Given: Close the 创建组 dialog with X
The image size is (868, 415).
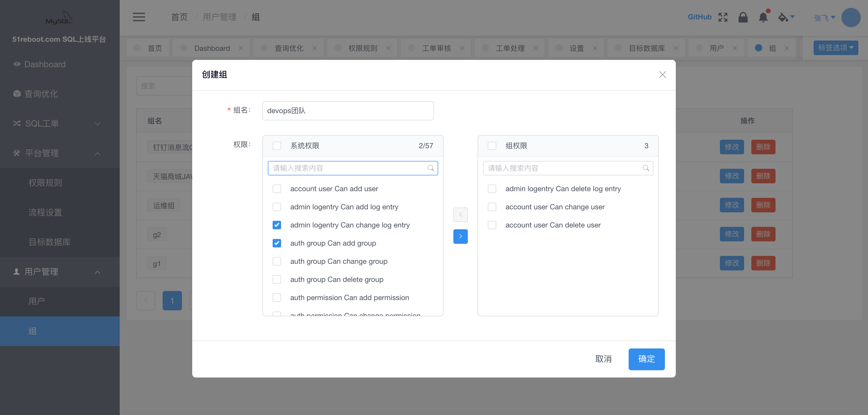Looking at the screenshot, I should 662,74.
